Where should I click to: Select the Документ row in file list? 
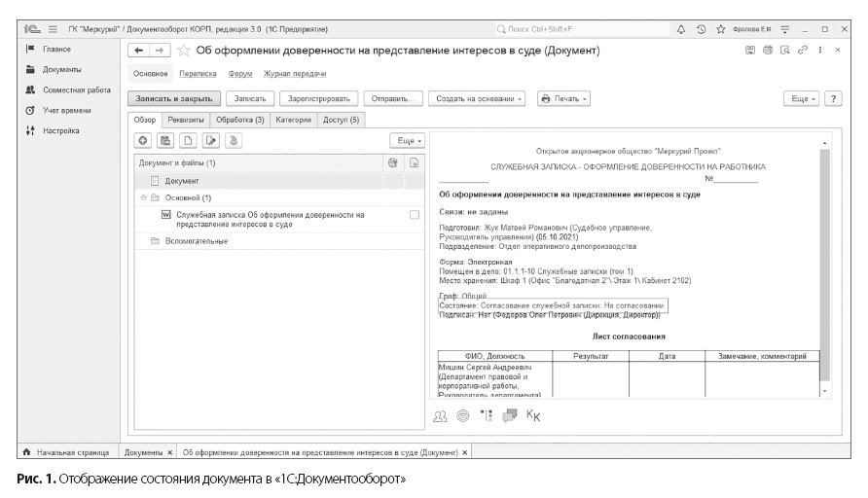[279, 181]
